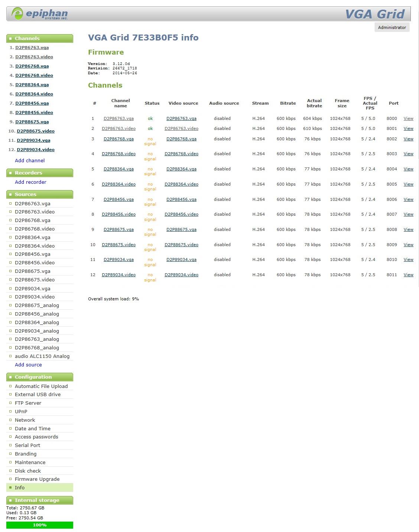Go to Network configuration page

click(x=25, y=420)
